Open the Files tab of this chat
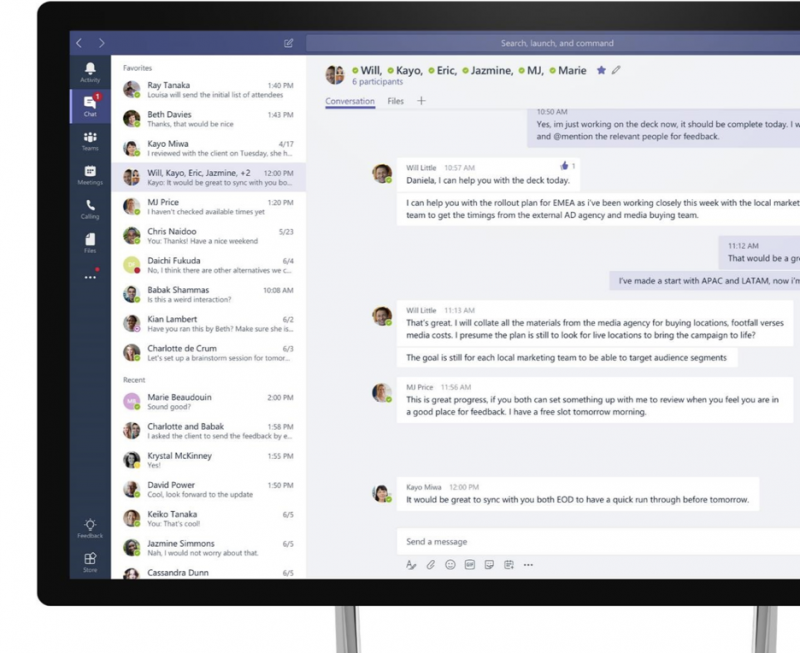The image size is (800, 653). click(x=396, y=102)
